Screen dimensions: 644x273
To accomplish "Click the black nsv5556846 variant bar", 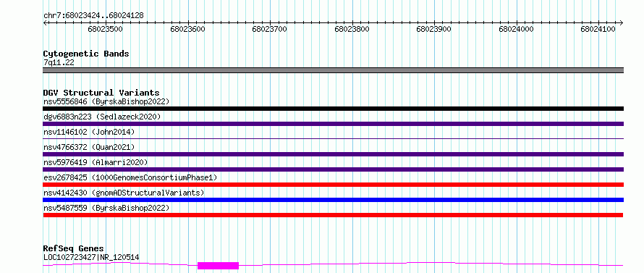I will coord(333,109).
